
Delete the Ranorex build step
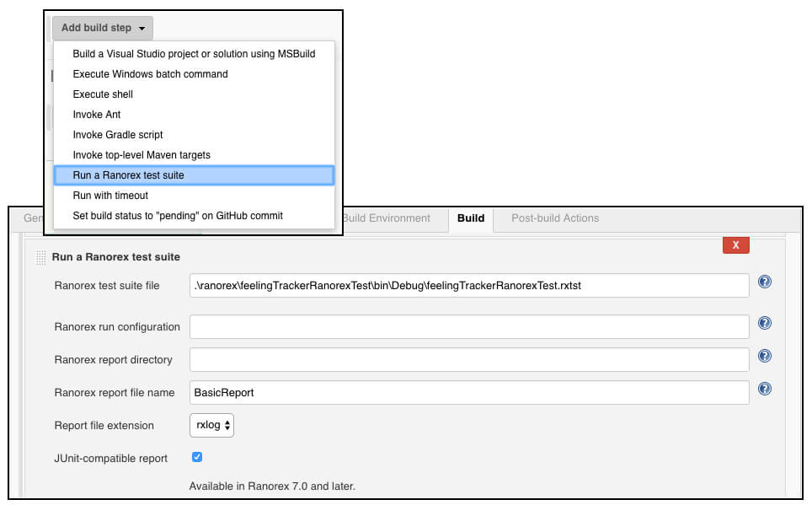(736, 245)
